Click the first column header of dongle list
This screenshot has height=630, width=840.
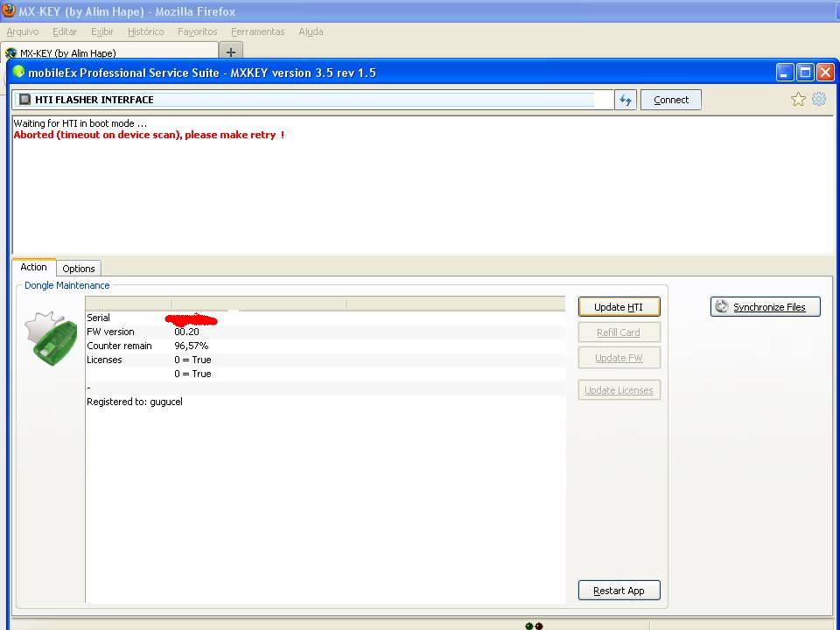129,304
